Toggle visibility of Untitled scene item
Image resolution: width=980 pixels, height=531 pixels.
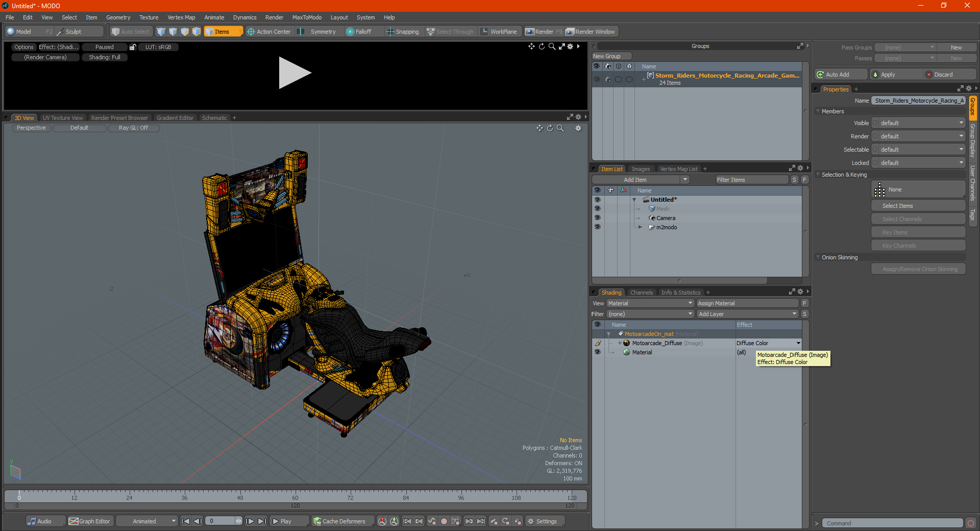tap(597, 200)
